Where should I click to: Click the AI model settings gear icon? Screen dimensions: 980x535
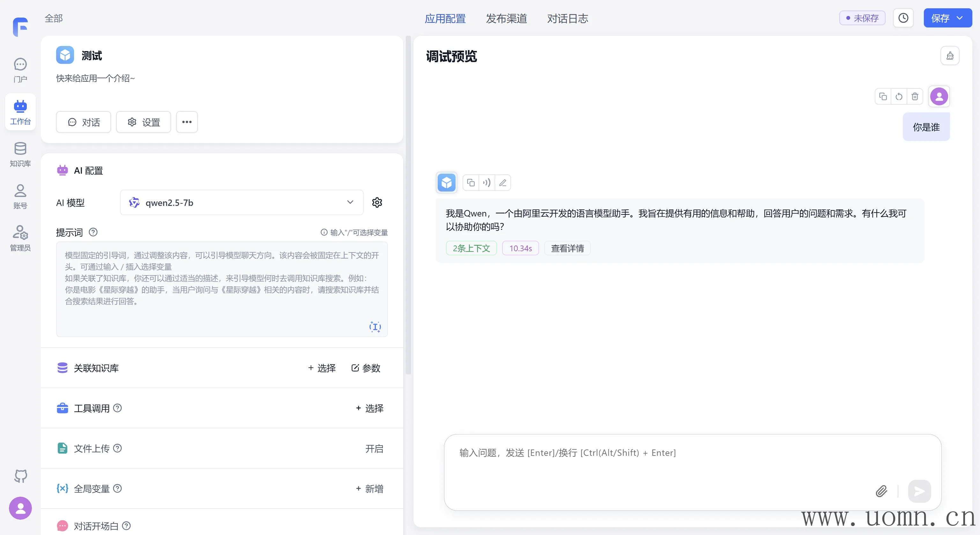tap(377, 203)
